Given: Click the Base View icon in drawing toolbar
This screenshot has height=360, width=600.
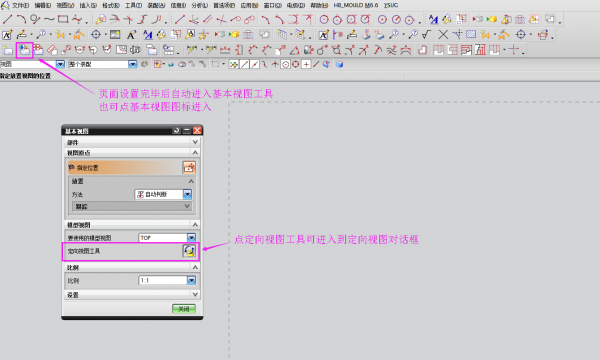Looking at the screenshot, I should [x=24, y=50].
